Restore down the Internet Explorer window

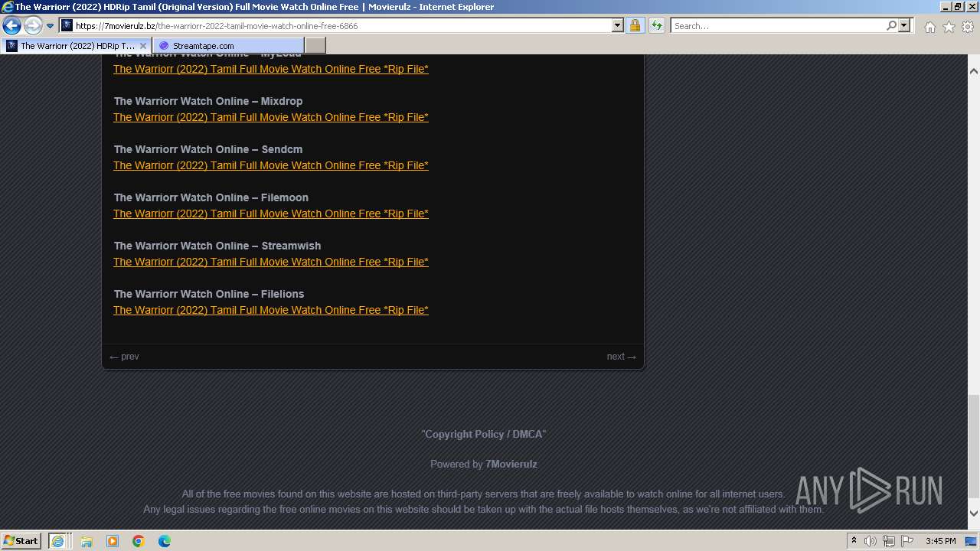(x=957, y=7)
